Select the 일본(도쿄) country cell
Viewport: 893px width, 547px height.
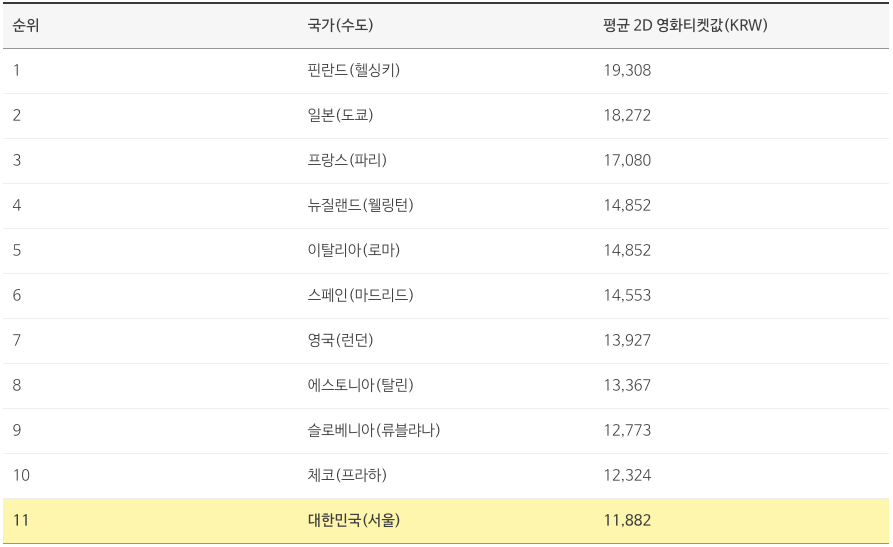coord(340,115)
